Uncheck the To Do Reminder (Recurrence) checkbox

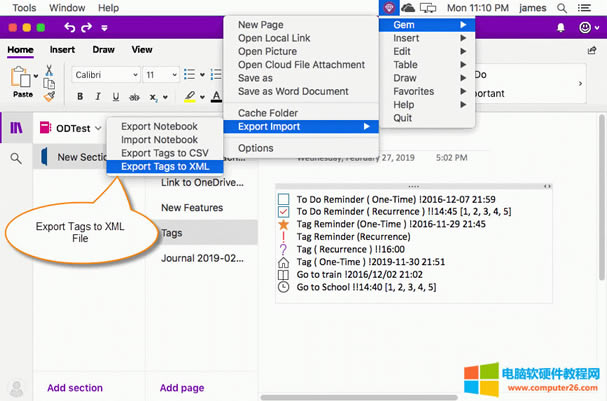[x=283, y=212]
